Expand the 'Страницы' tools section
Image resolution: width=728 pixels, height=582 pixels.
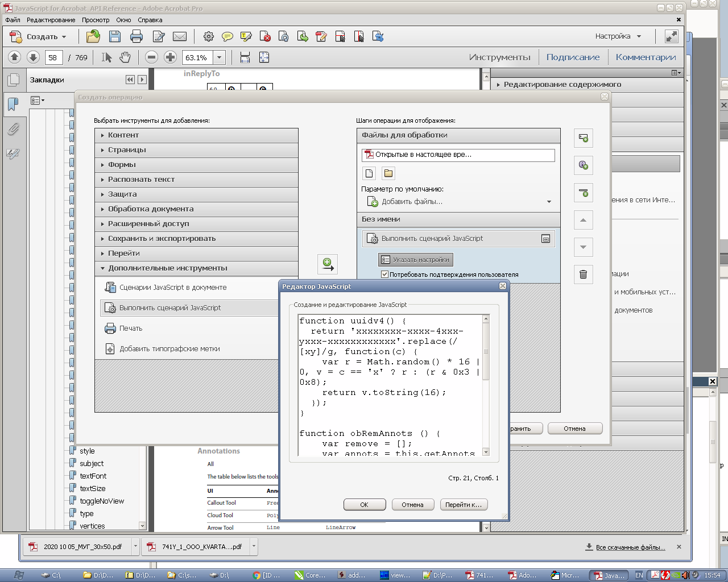[196, 150]
